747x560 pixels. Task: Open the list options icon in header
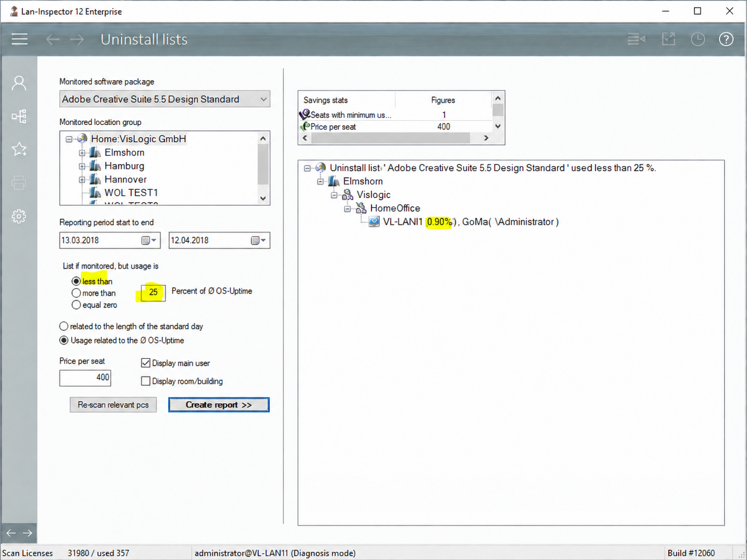click(x=636, y=39)
